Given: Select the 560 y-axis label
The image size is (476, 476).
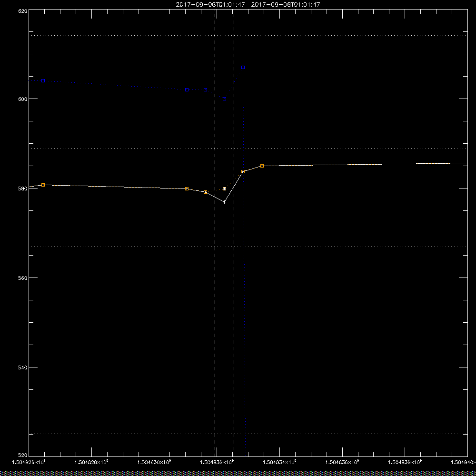Looking at the screenshot, I should coord(23,278).
